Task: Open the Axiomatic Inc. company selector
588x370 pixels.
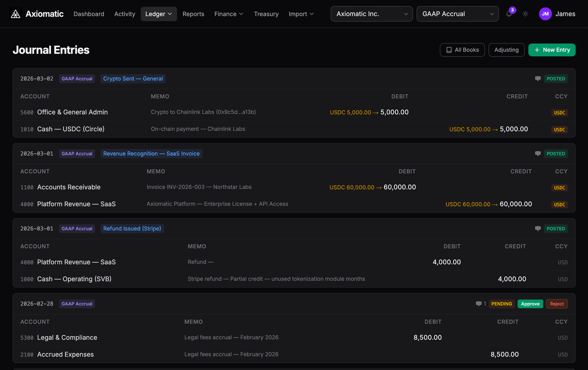Action: tap(371, 14)
